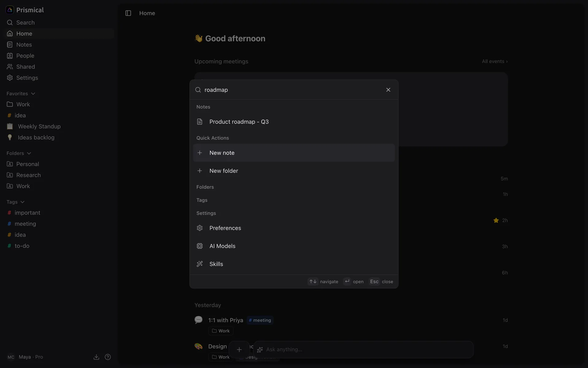
Task: Open the Research folder
Action: pyautogui.click(x=59, y=175)
